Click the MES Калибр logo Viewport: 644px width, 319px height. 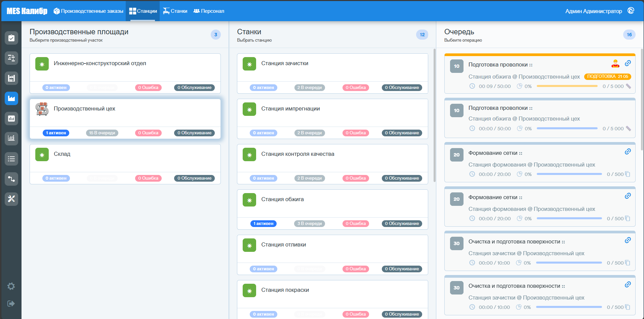27,11
